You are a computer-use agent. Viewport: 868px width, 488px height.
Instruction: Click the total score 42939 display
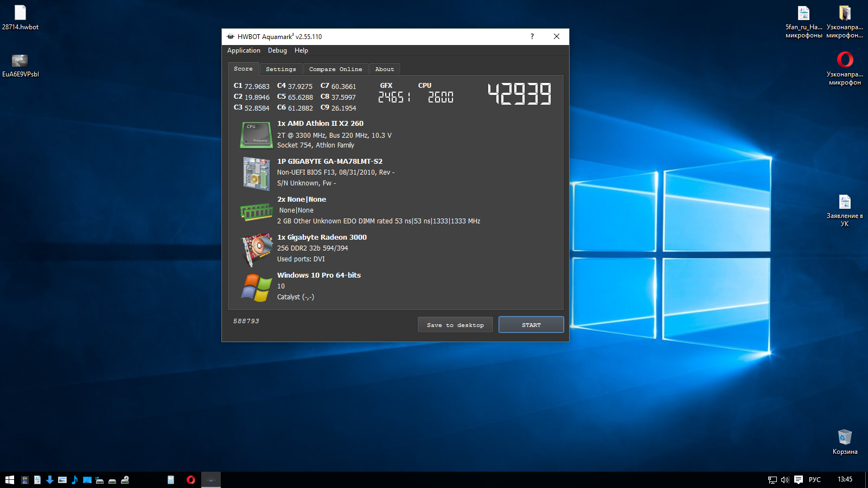(x=519, y=94)
